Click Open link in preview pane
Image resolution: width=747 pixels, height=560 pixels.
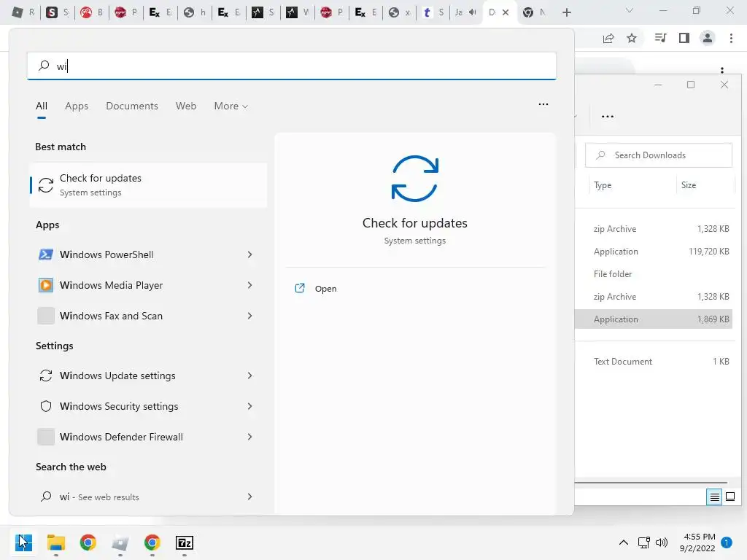[316, 289]
